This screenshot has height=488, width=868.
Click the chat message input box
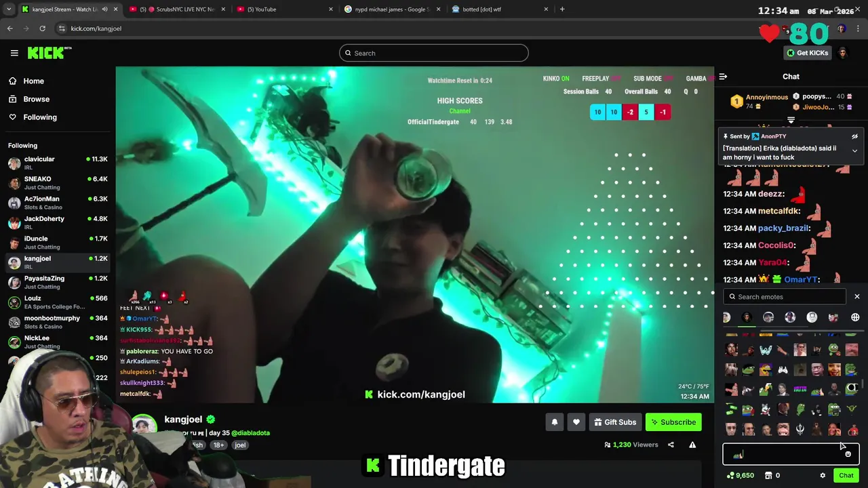click(791, 454)
